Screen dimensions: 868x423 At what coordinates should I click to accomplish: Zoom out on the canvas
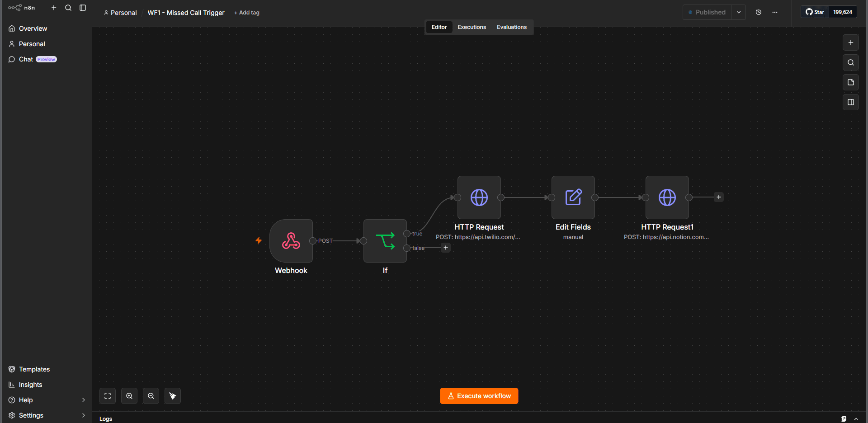(x=151, y=396)
